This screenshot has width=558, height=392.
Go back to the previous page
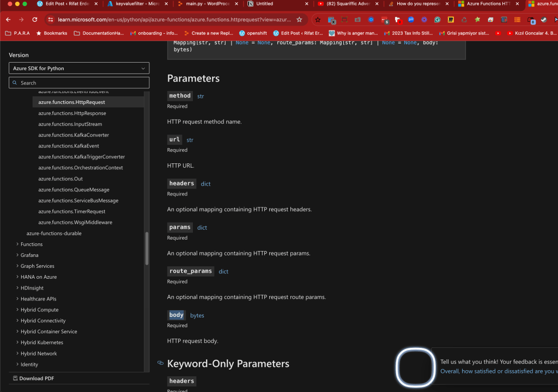click(x=8, y=20)
